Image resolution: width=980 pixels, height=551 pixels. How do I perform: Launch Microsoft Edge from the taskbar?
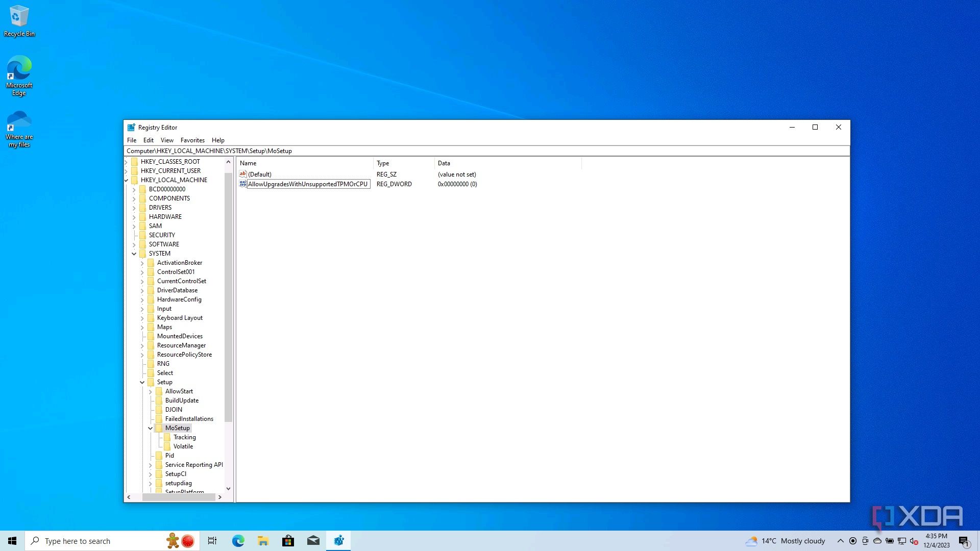tap(237, 541)
